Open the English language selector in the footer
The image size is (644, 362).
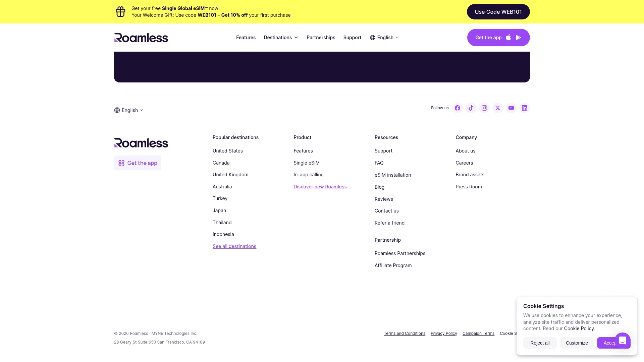[x=128, y=110]
